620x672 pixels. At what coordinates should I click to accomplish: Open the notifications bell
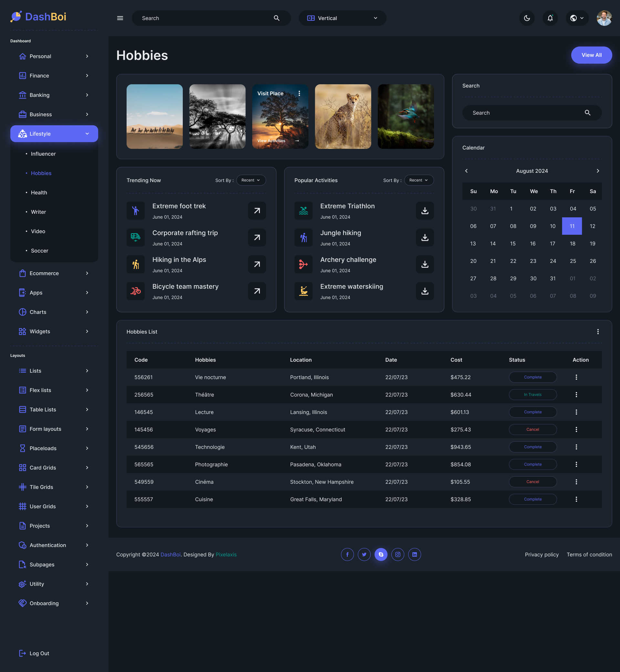(550, 18)
